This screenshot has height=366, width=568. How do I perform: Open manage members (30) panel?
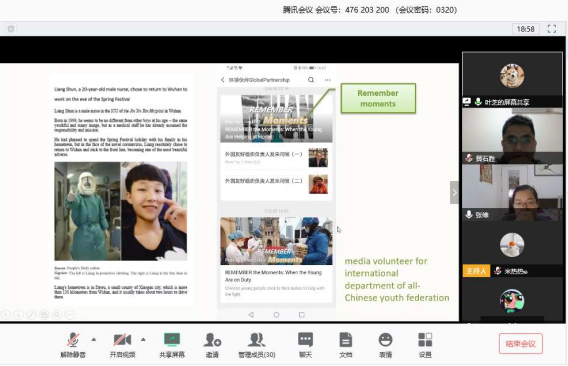[x=257, y=345]
